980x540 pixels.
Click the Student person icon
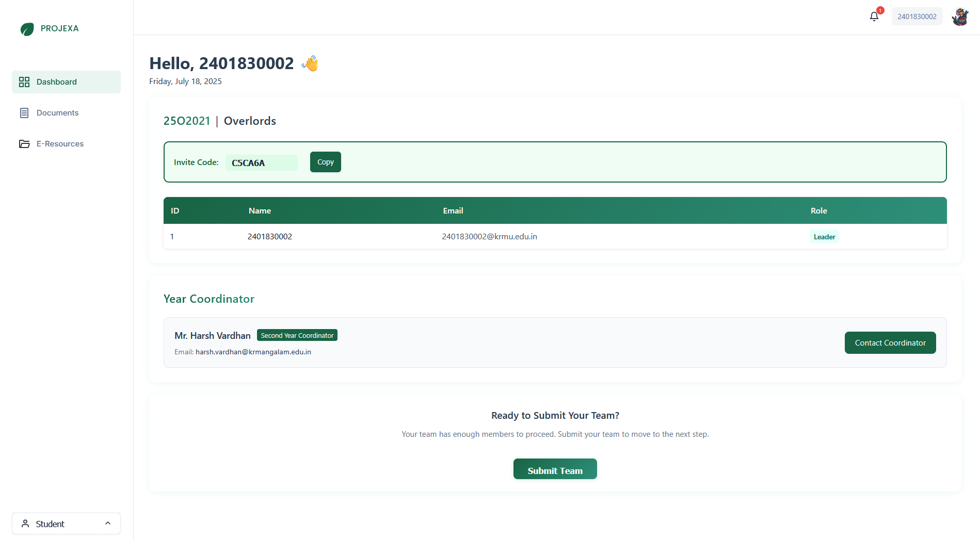[x=25, y=523]
